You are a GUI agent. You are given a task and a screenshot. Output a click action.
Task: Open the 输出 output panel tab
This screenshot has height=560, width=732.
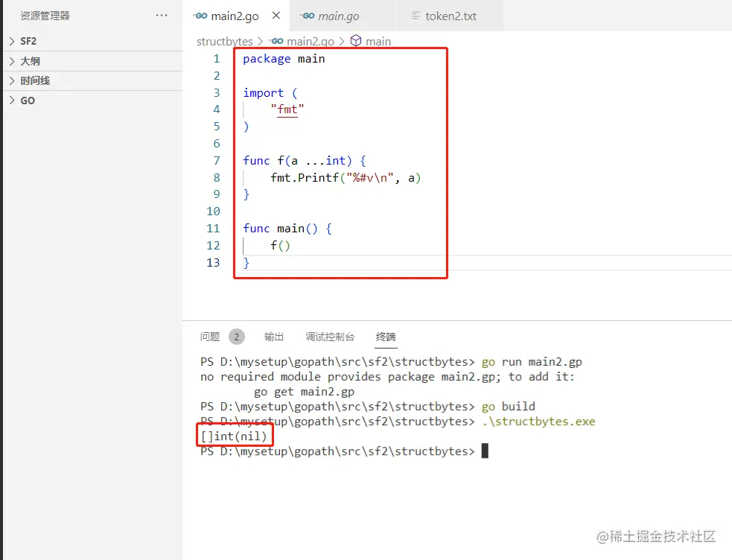click(x=273, y=337)
